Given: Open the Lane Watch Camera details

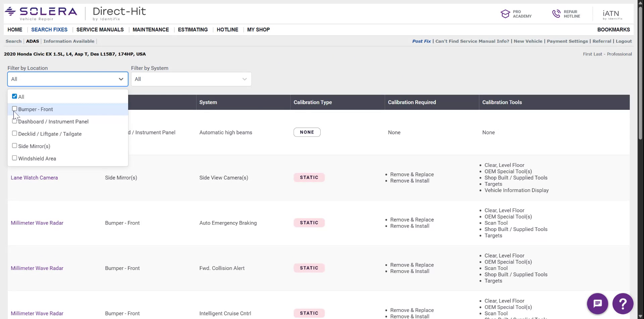Looking at the screenshot, I should (34, 177).
